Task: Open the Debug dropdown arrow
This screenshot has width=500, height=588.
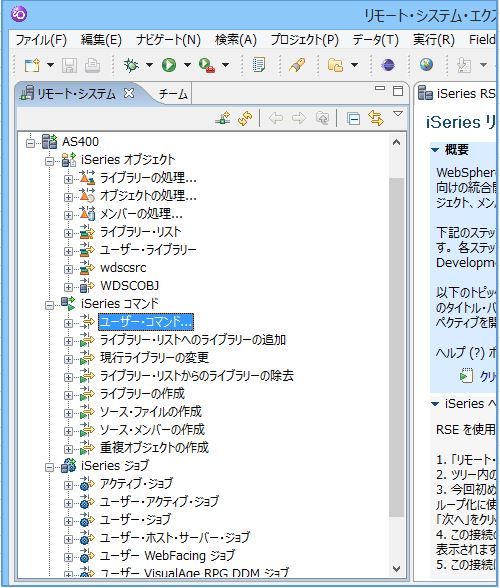Action: tap(149, 65)
